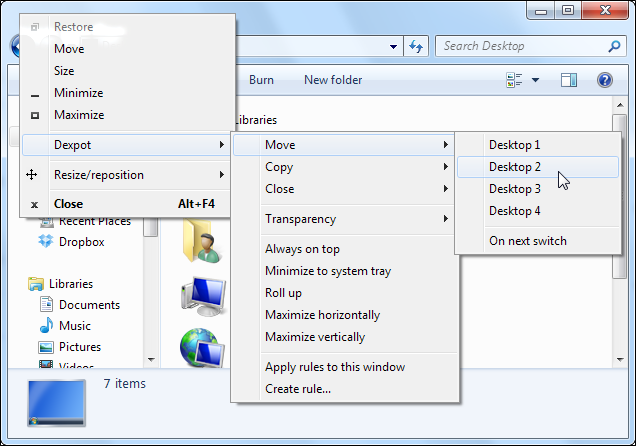Choose Restore in the system menu
The image size is (636, 446).
point(126,27)
